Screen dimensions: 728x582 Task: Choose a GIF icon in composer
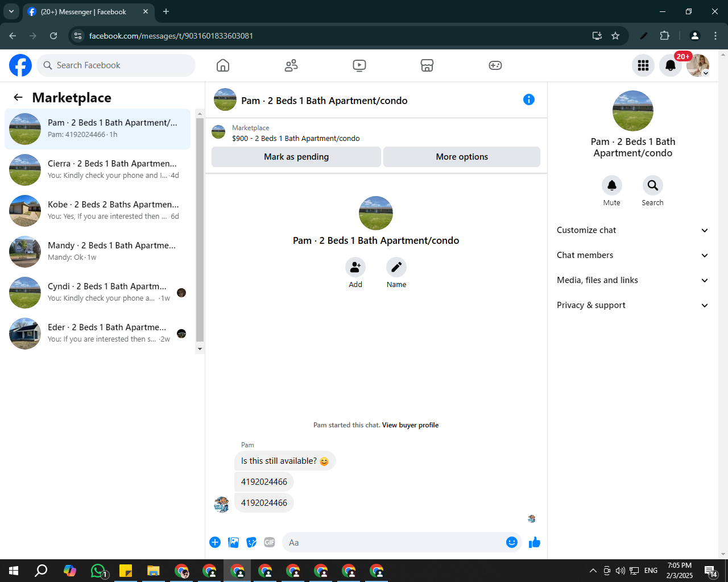(270, 542)
